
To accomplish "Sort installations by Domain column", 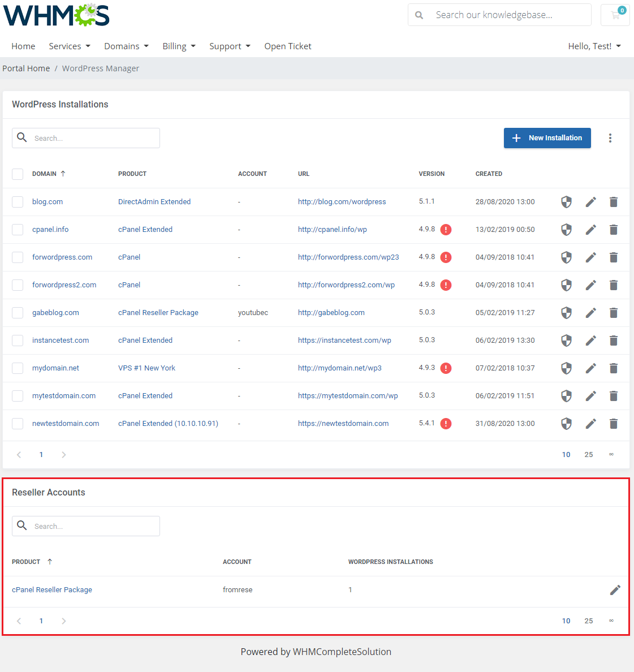I will point(49,174).
